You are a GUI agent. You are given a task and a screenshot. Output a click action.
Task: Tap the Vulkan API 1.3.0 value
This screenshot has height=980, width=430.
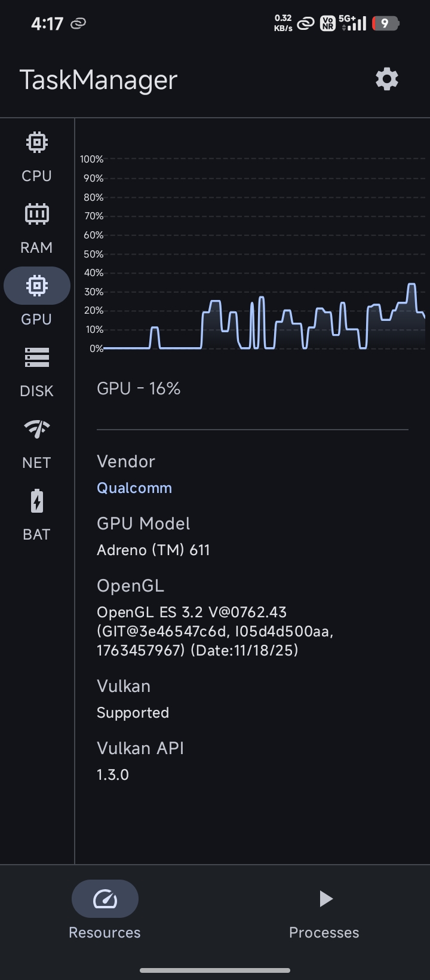pos(113,774)
